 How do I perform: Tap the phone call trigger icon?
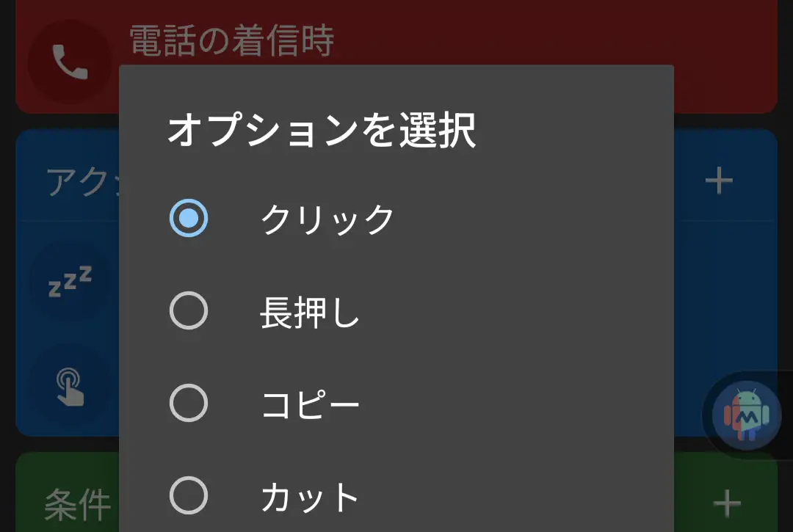click(x=69, y=62)
